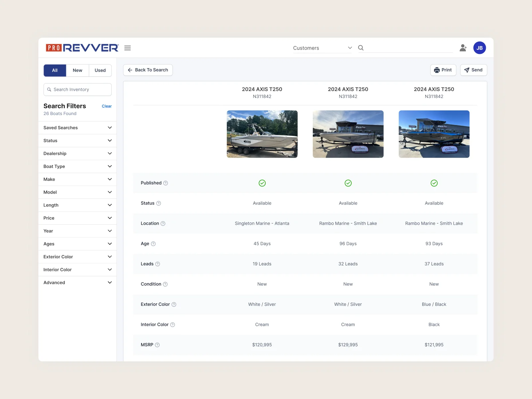This screenshot has width=532, height=399.
Task: Select the New inventory toggle
Action: tap(77, 70)
